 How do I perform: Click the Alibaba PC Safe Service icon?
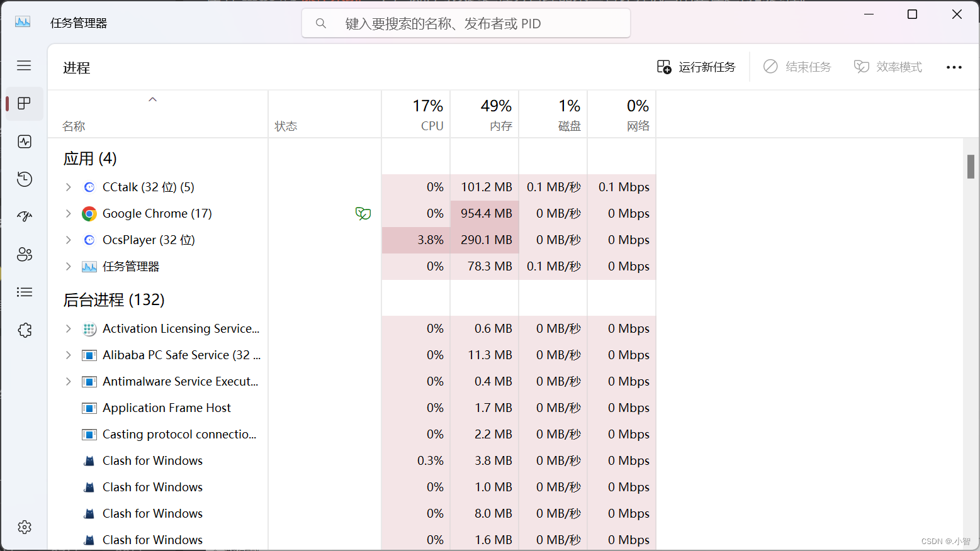[89, 355]
